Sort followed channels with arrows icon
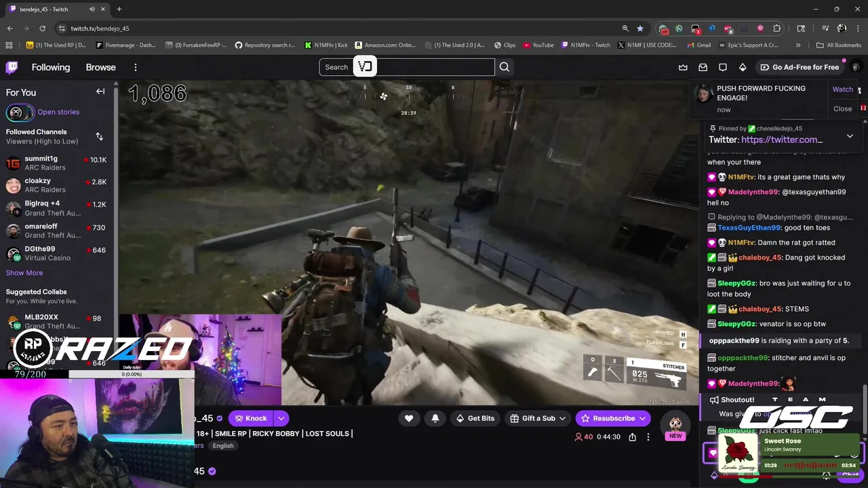Screen dimensions: 868x488 pyautogui.click(x=99, y=136)
